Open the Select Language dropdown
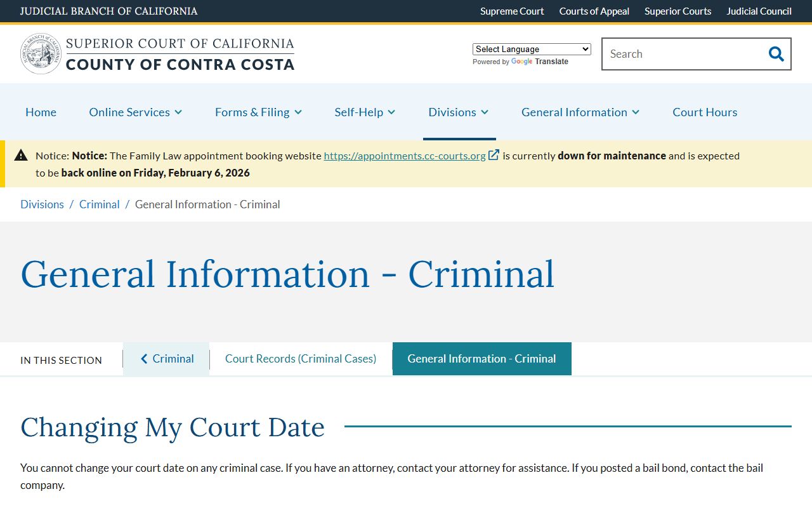Image resolution: width=812 pixels, height=508 pixels. [x=532, y=49]
